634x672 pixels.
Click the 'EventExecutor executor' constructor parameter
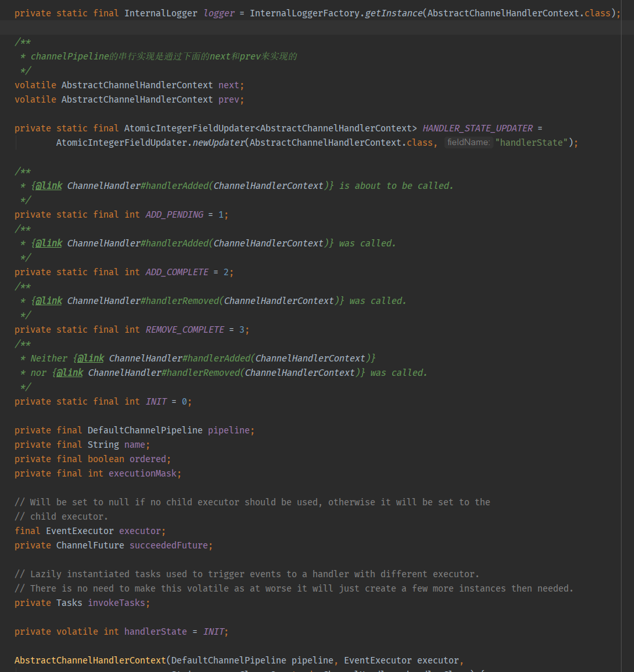coord(401,660)
